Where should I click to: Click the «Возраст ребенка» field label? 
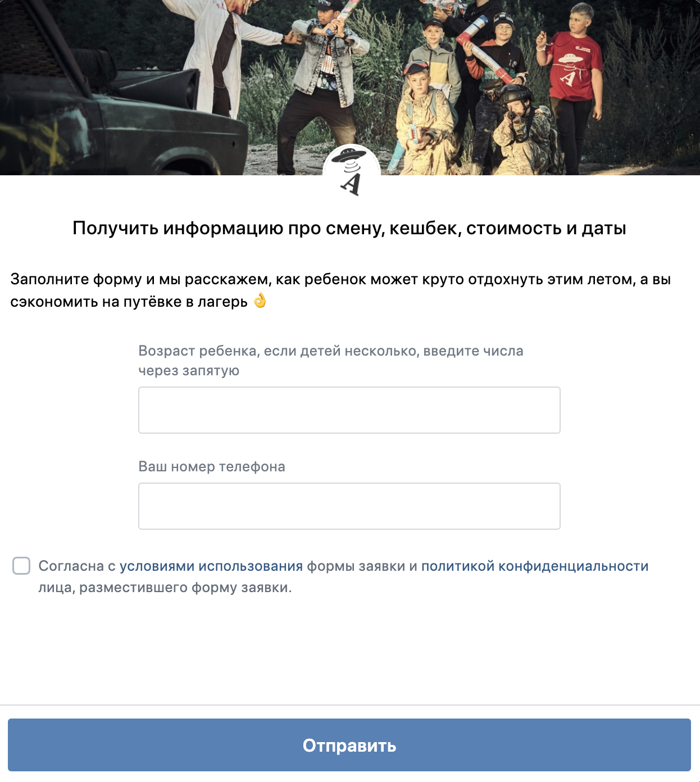click(x=331, y=361)
